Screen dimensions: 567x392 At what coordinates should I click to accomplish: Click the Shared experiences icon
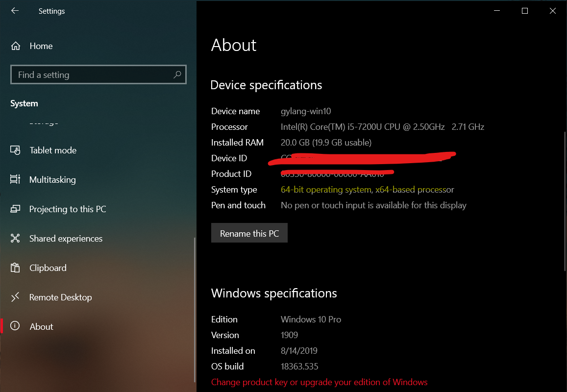coord(15,238)
